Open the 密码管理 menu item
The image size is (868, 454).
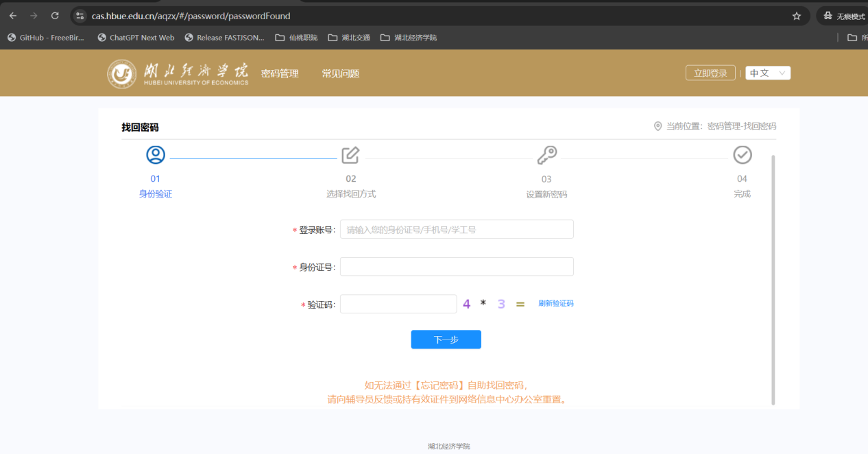coord(280,73)
